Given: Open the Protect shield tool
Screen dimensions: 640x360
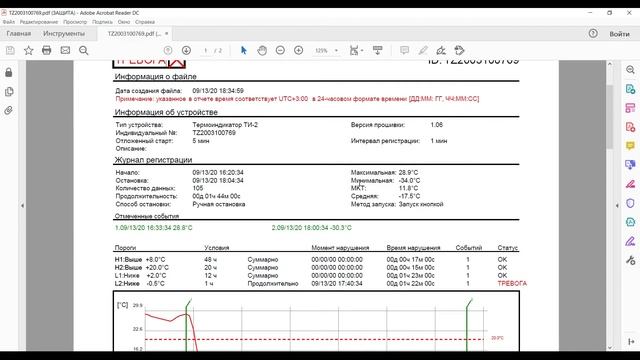Looking at the screenshot, I should pyautogui.click(x=630, y=203).
